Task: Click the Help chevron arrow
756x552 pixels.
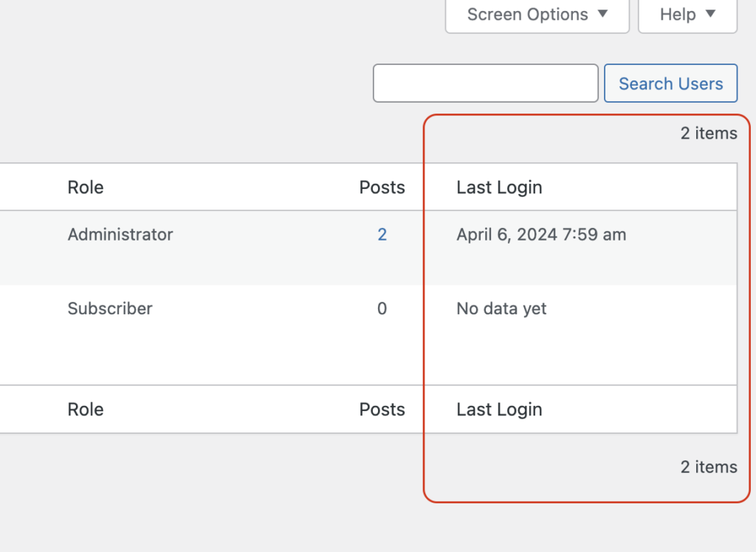Action: coord(710,14)
